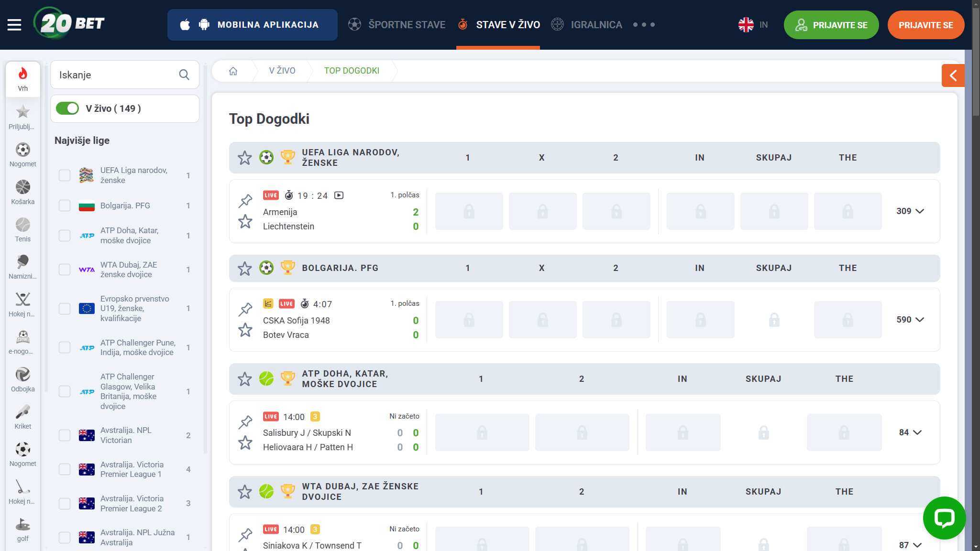The image size is (980, 551).
Task: Open the hamburger main menu
Action: pos(14,25)
